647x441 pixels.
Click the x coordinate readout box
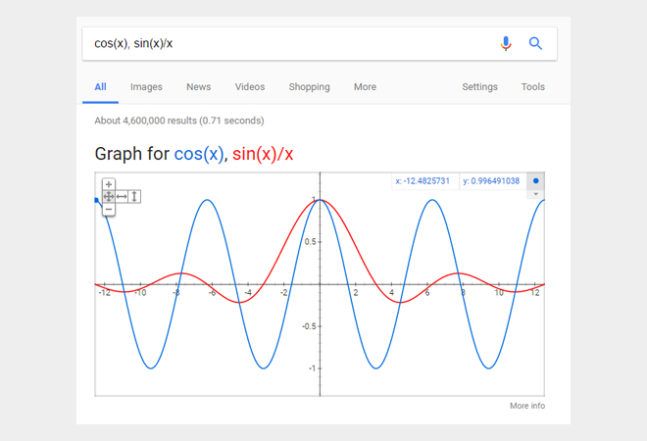coord(423,181)
